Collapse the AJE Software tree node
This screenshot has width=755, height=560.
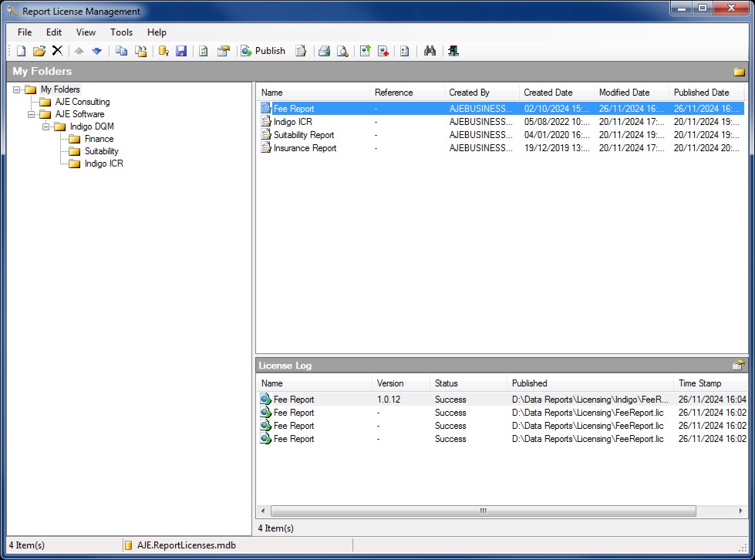[x=32, y=114]
